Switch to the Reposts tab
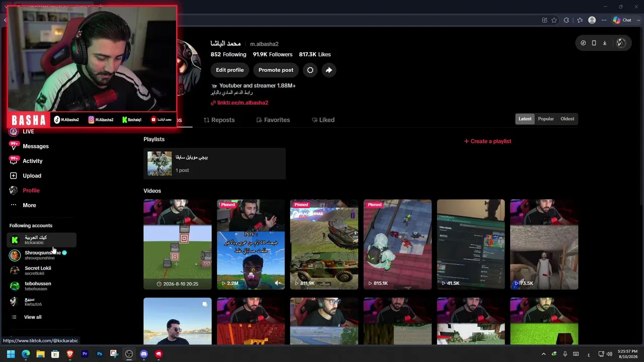Screen dimensions: 644x362 [x=219, y=120]
